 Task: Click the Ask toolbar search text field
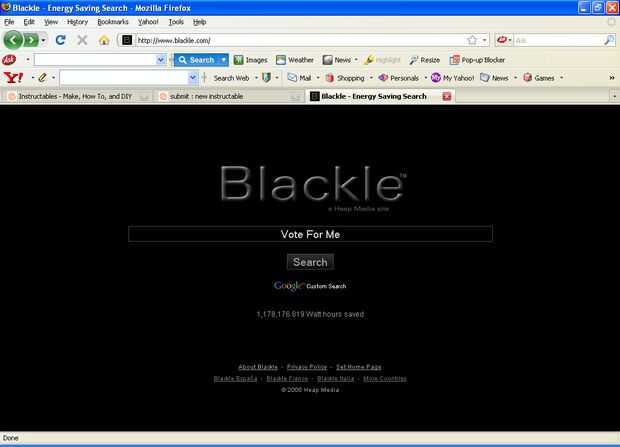point(95,60)
